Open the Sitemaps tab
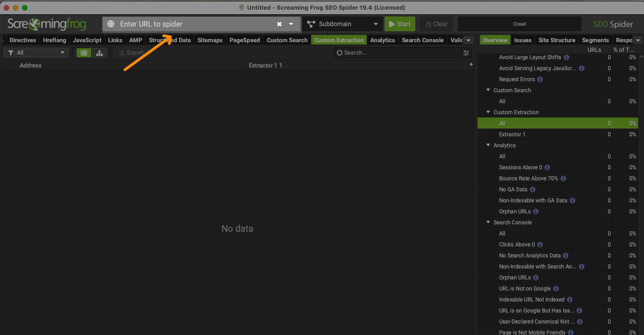Image resolution: width=644 pixels, height=335 pixels. pyautogui.click(x=210, y=40)
